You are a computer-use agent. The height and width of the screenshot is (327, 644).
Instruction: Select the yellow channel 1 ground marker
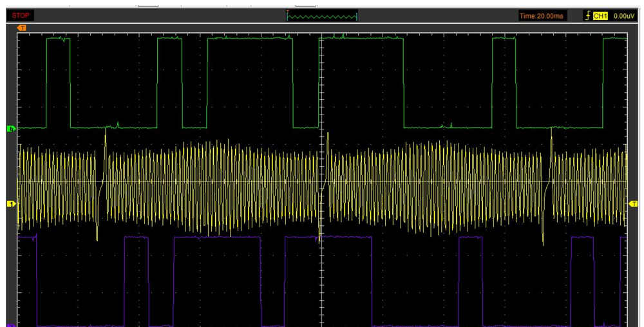[x=10, y=204]
